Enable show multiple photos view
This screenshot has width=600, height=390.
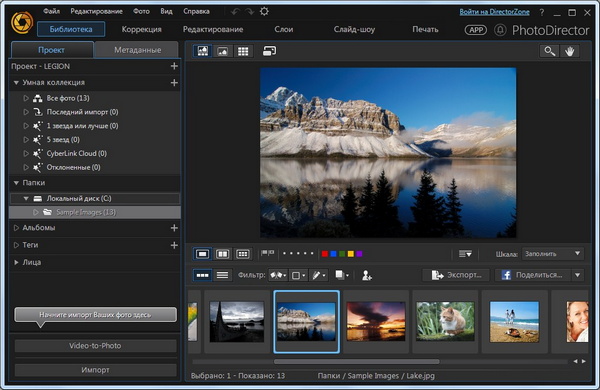click(x=243, y=254)
